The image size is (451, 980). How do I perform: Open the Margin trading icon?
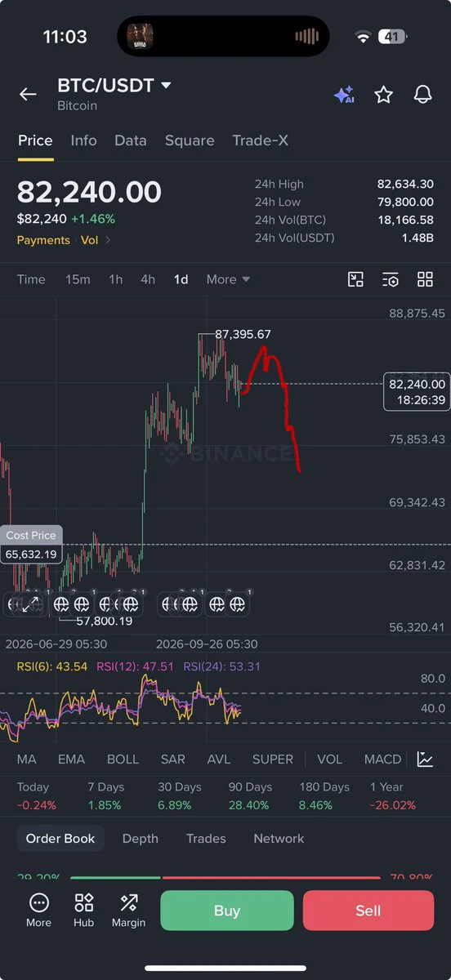(128, 910)
